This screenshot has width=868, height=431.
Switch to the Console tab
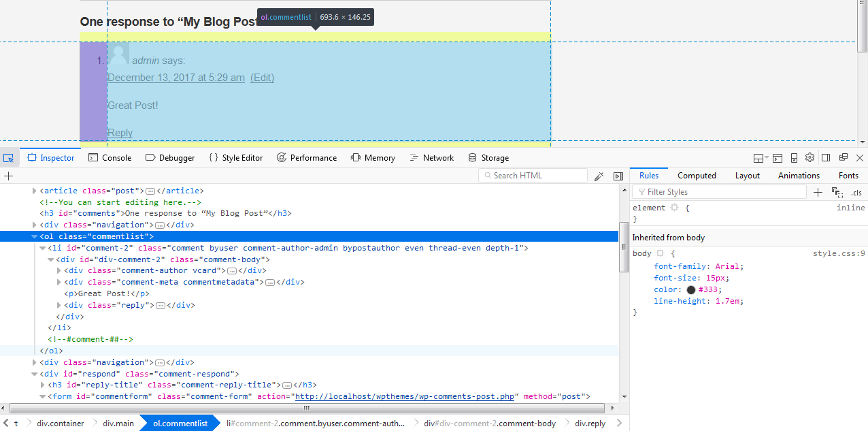click(110, 157)
